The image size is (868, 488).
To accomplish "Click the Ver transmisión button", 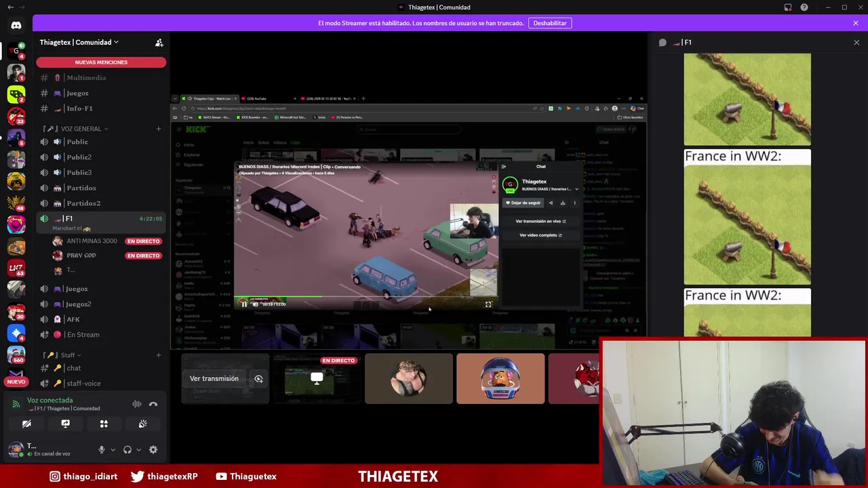I will pos(214,379).
